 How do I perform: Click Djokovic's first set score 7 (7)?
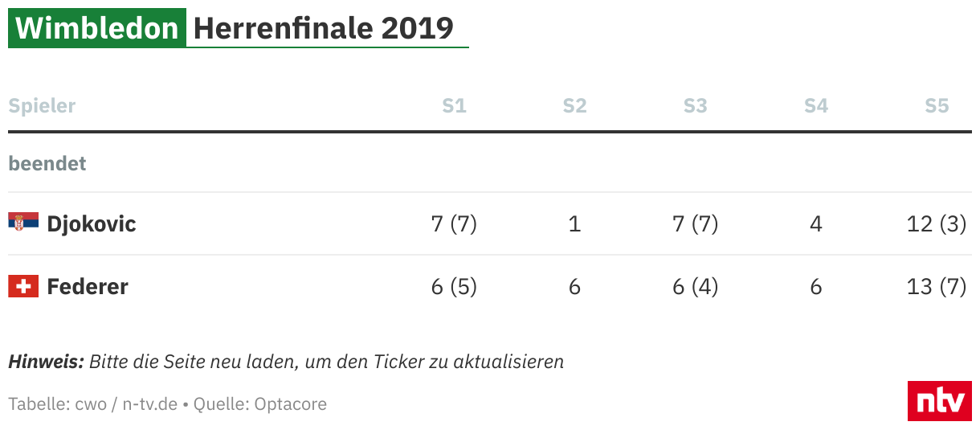coord(454,223)
